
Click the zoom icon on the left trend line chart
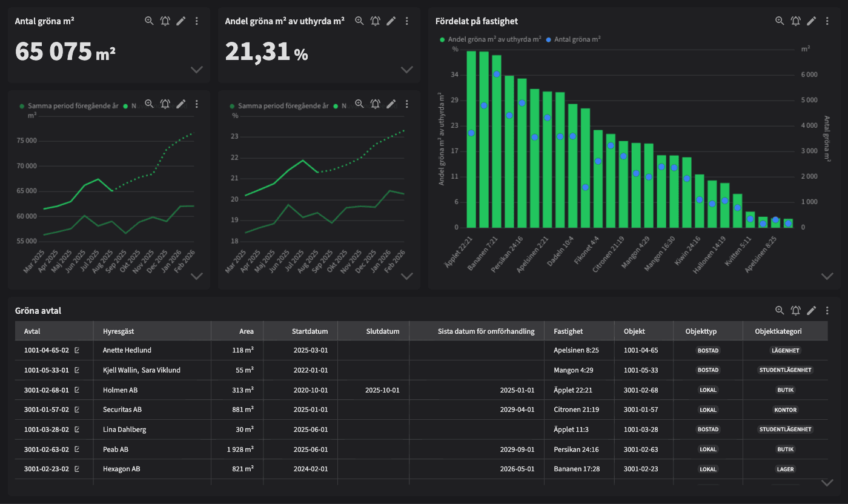149,104
